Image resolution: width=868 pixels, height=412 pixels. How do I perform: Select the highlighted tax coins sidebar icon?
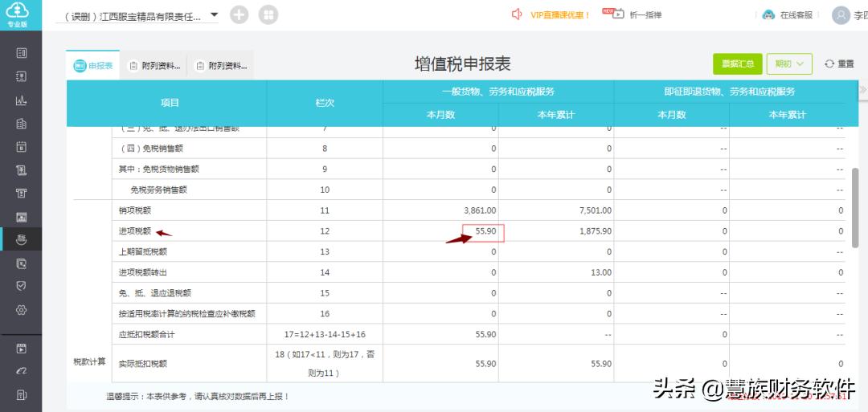[21, 239]
